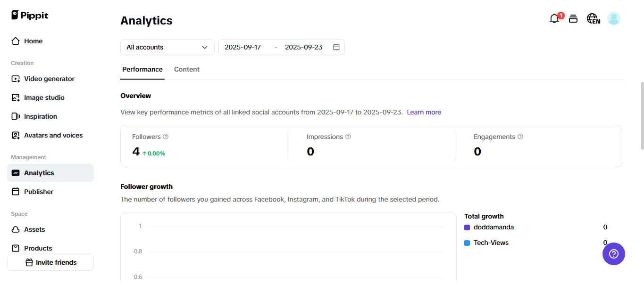Open the notifications bell icon
Viewport: 644px width, 284px height.
[x=554, y=19]
